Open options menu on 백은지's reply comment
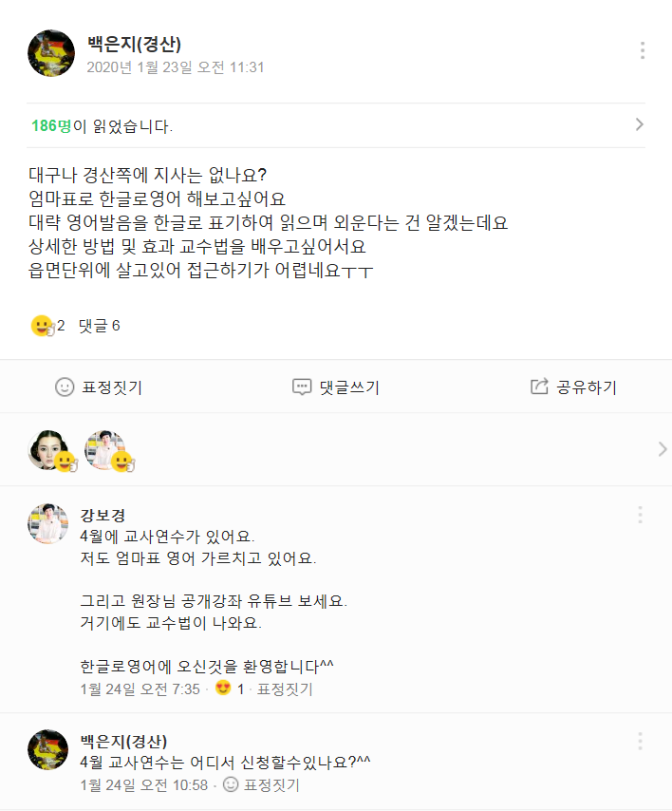 tap(640, 741)
